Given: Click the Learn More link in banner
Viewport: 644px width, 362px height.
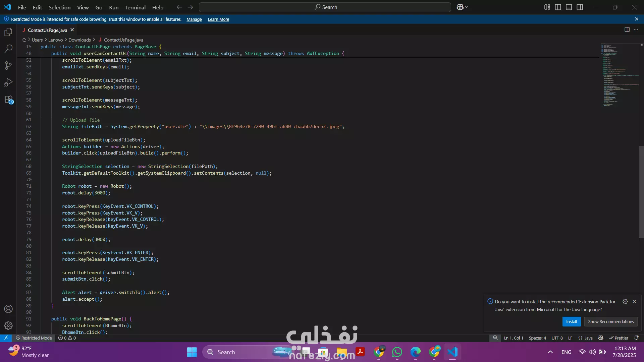Looking at the screenshot, I should (x=218, y=19).
